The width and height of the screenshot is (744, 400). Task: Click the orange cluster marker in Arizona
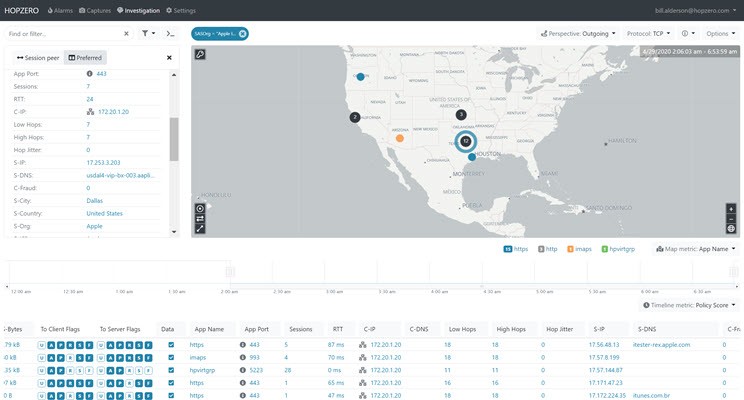400,139
